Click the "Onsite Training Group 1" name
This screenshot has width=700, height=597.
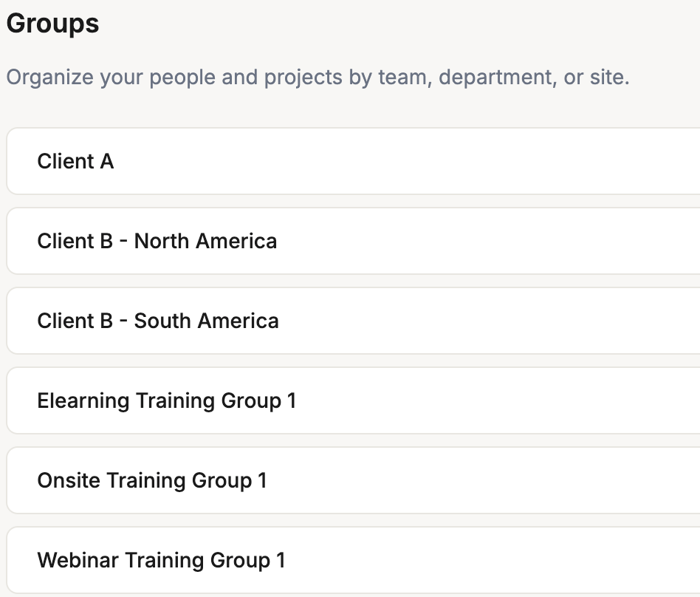pyautogui.click(x=152, y=481)
